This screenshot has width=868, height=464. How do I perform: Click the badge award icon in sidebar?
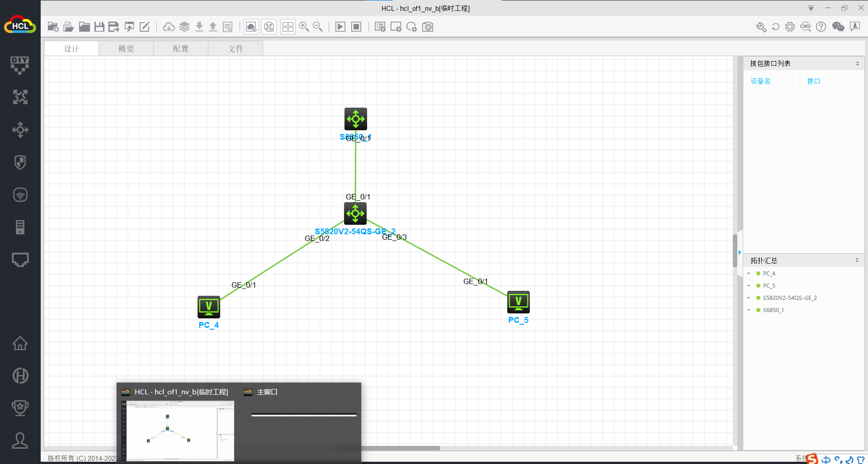click(20, 408)
